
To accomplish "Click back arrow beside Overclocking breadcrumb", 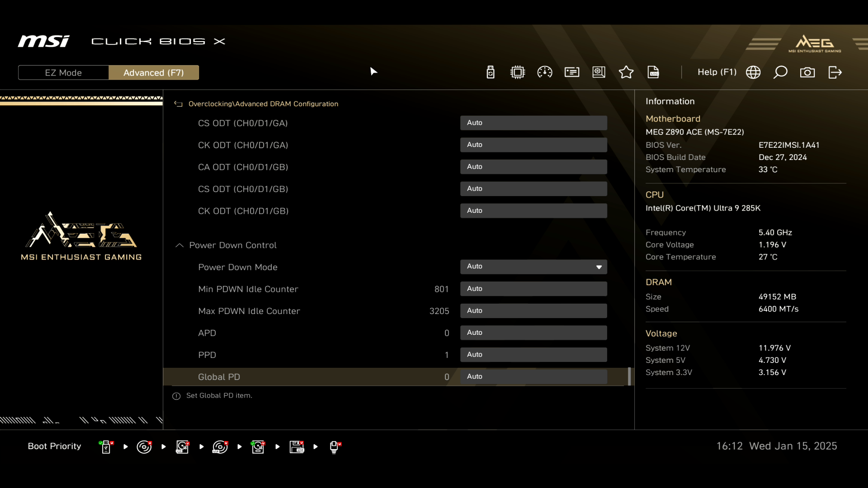I will pyautogui.click(x=178, y=104).
